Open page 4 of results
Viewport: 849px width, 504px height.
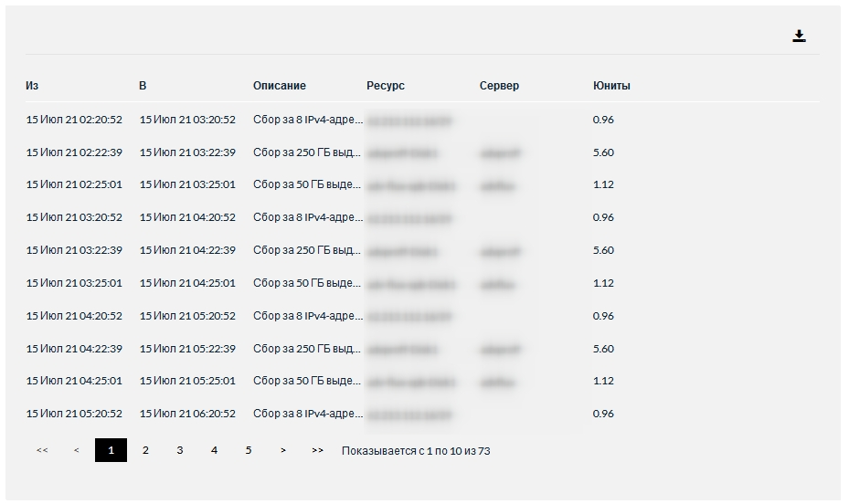(x=214, y=450)
